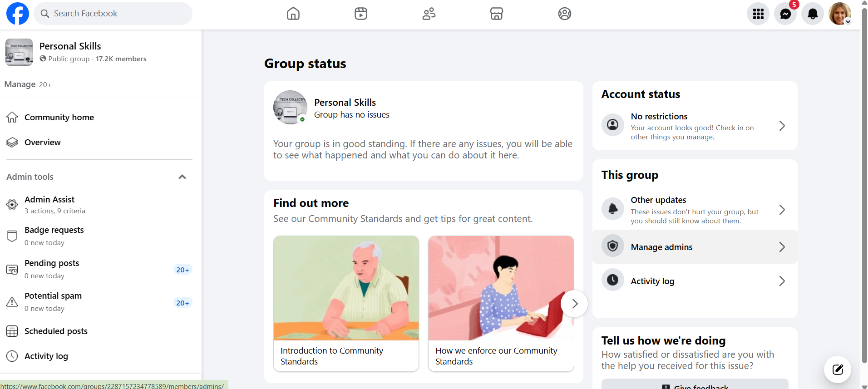Click the right panel Activity log clock icon
Image resolution: width=868 pixels, height=389 pixels.
tap(613, 280)
